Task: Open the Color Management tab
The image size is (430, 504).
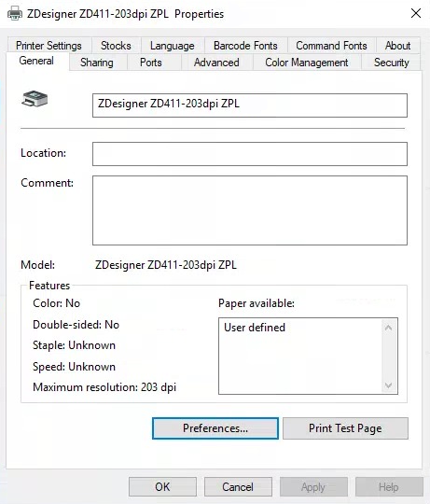Action: [x=306, y=62]
